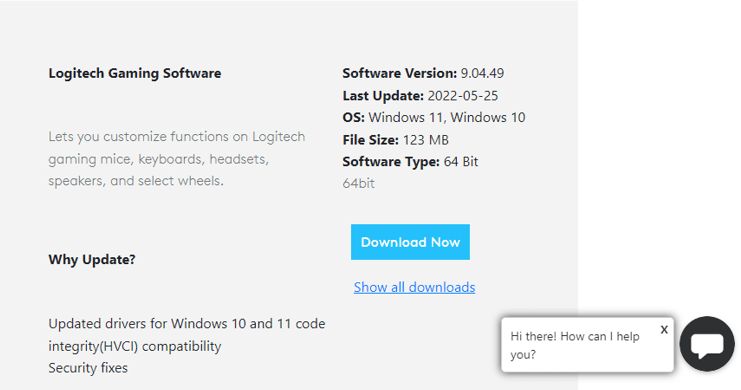741x390 pixels.
Task: Click the Download Now button
Action: pos(410,242)
